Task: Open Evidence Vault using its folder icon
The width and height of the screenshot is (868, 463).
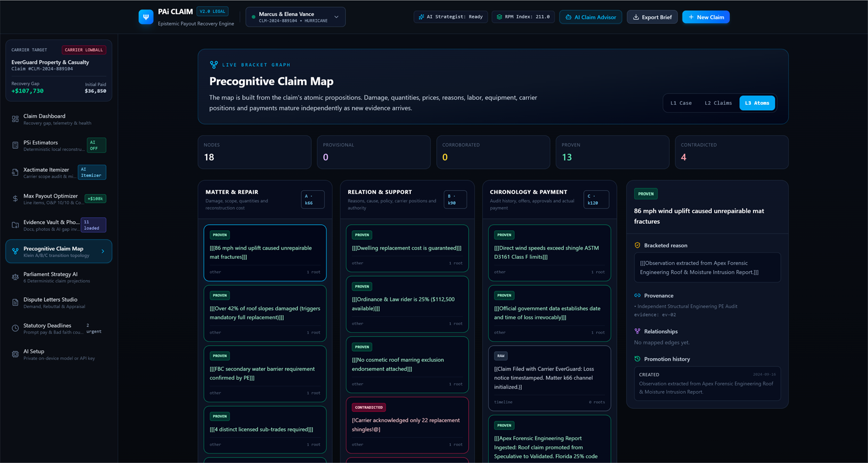Action: pos(15,225)
